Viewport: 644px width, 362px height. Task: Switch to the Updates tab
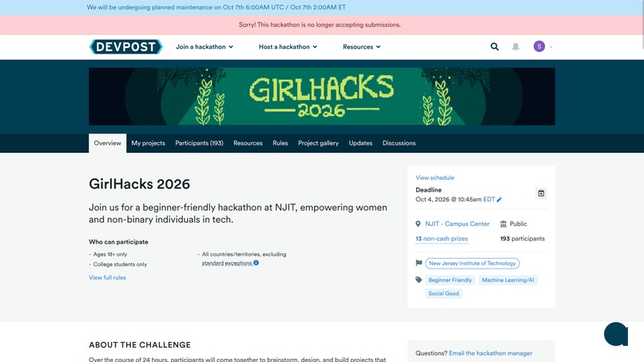coord(360,143)
